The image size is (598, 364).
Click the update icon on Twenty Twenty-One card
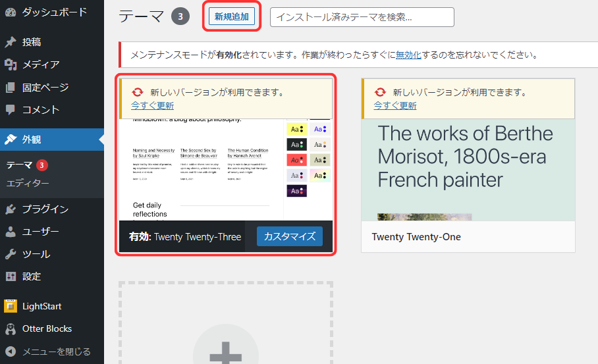380,92
